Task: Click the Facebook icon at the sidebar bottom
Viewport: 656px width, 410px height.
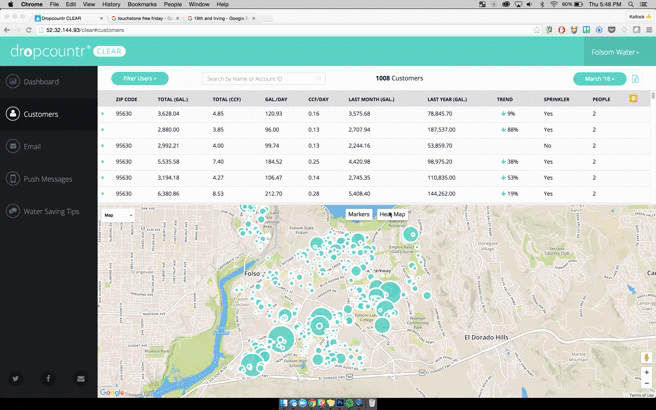Action: coord(48,379)
